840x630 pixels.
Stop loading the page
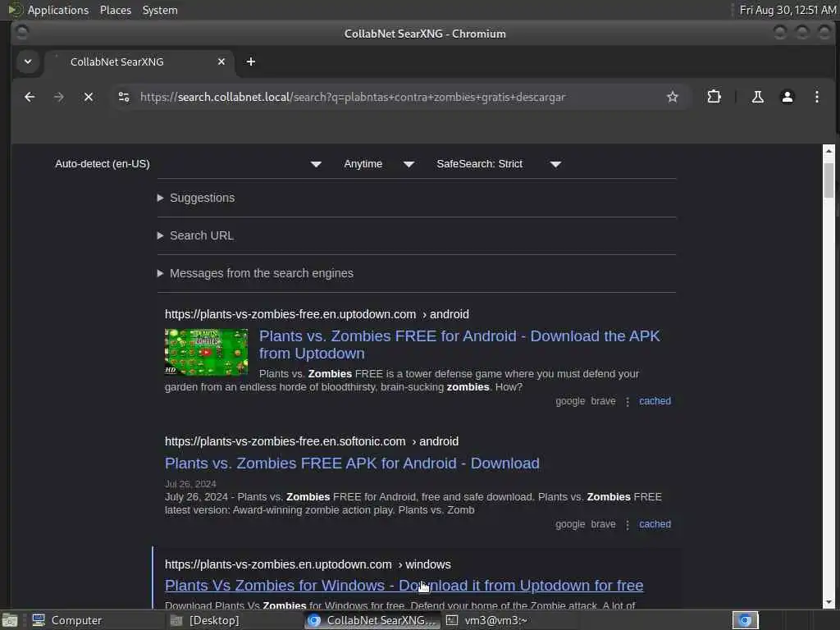click(89, 97)
